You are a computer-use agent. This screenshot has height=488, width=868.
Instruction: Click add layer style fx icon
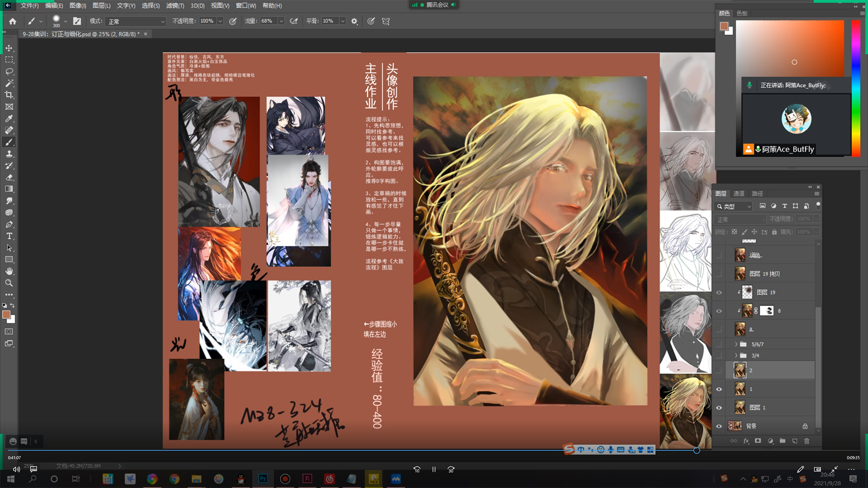[x=746, y=441]
